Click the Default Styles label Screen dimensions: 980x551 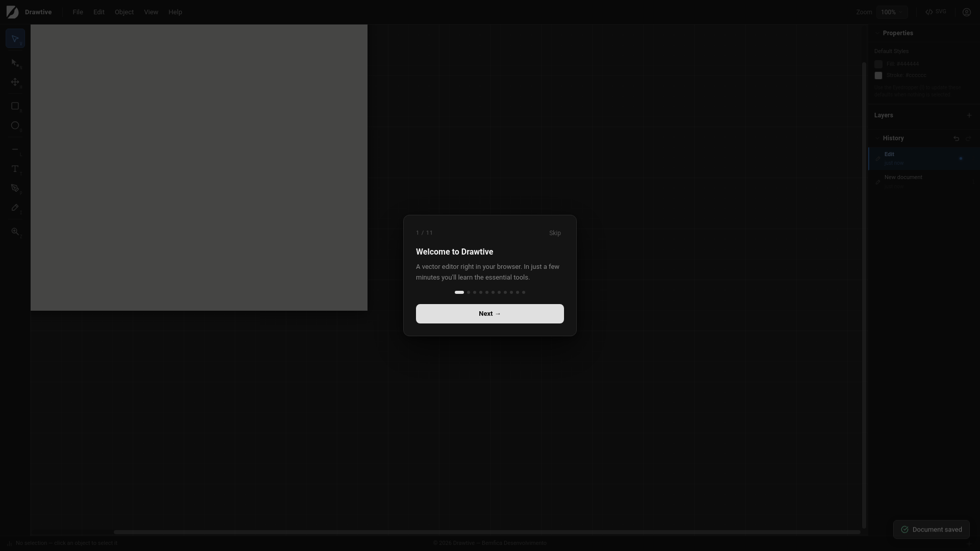coord(891,51)
